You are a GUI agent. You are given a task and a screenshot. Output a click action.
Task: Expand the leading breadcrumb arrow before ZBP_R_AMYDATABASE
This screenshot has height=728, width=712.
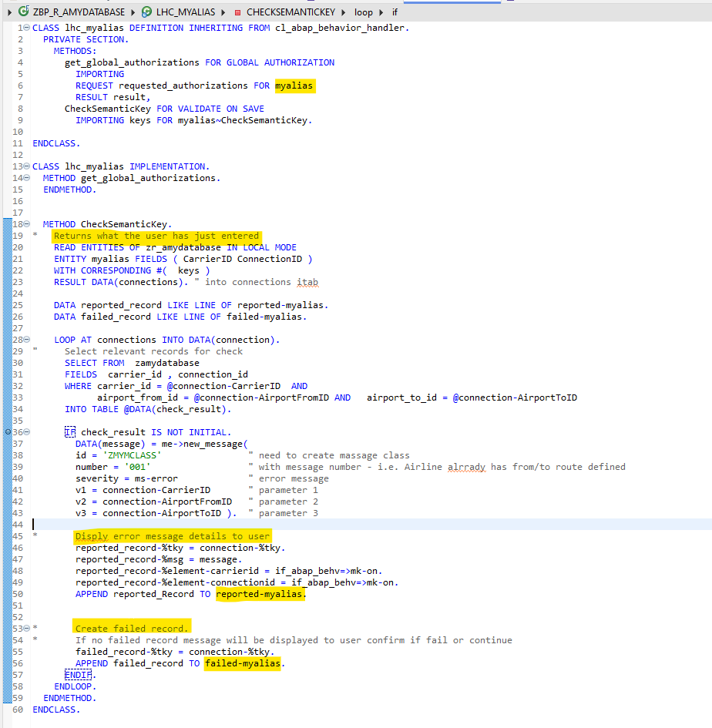(x=10, y=12)
